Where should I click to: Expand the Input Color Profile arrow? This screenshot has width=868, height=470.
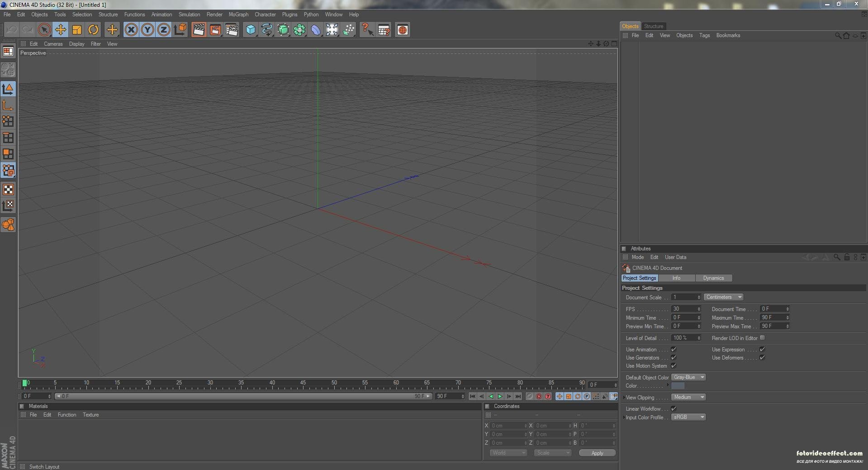click(624, 417)
